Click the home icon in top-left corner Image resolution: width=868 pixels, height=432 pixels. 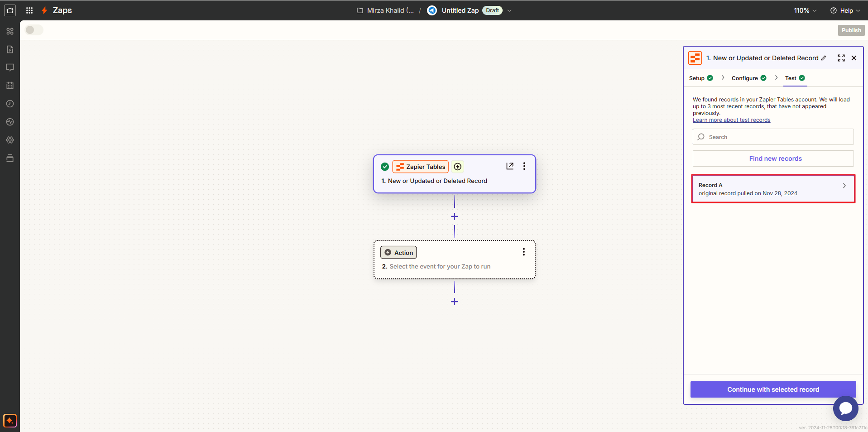click(10, 10)
